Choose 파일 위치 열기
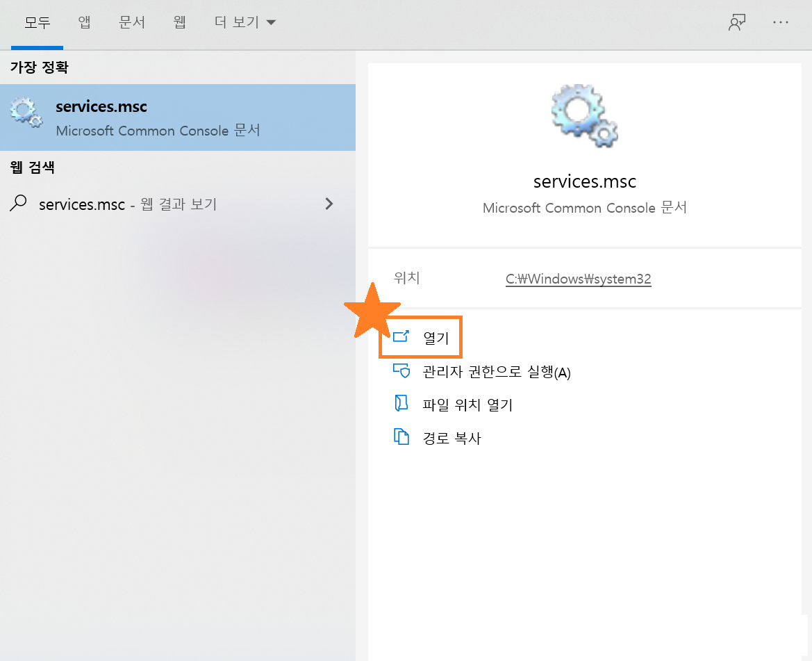 pyautogui.click(x=467, y=405)
